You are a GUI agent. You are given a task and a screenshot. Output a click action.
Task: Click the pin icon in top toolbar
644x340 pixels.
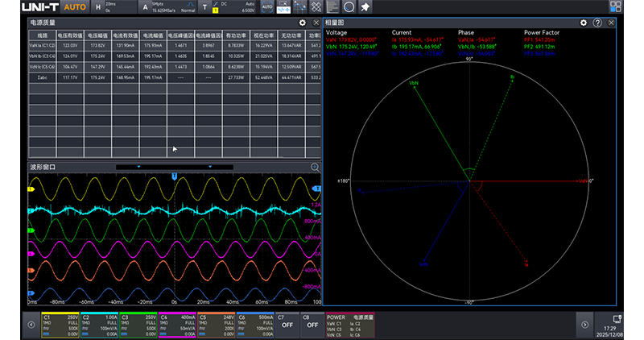364,7
